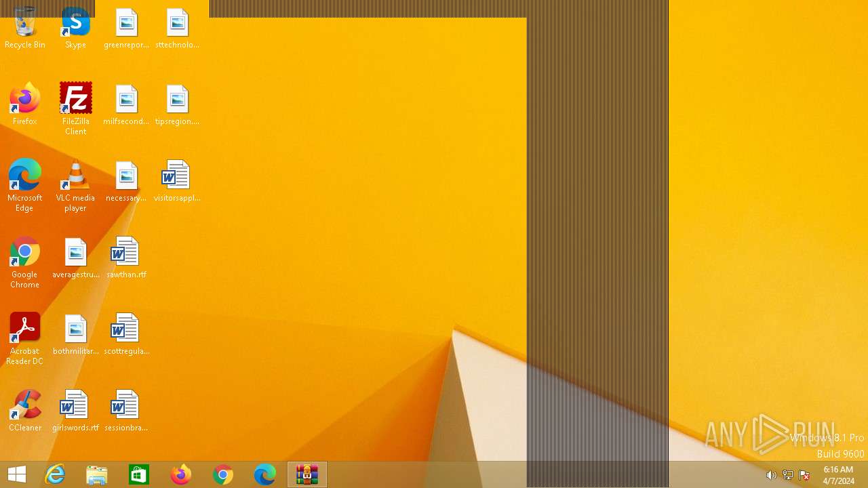This screenshot has height=488, width=868.
Task: Open the network status tray icon
Action: (788, 475)
